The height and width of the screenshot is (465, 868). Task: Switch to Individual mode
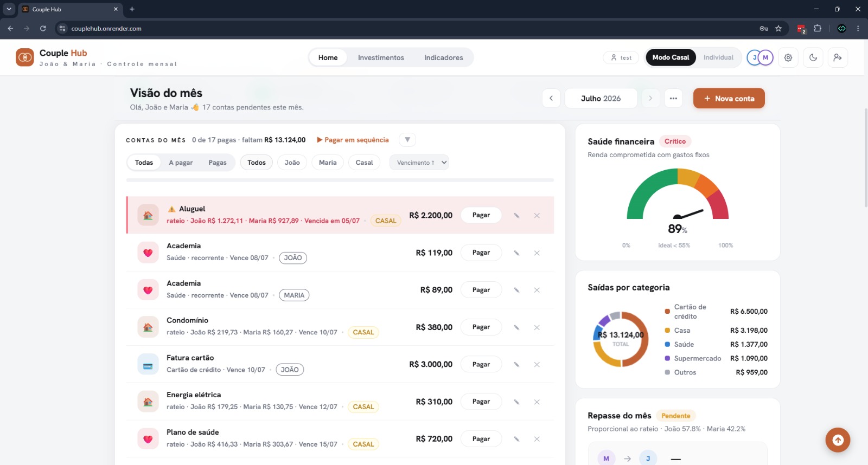(718, 57)
